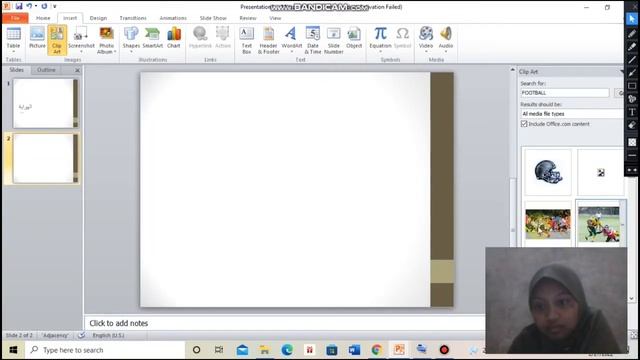Image resolution: width=640 pixels, height=360 pixels.
Task: Switch to the Transitions tab
Action: coord(133,18)
